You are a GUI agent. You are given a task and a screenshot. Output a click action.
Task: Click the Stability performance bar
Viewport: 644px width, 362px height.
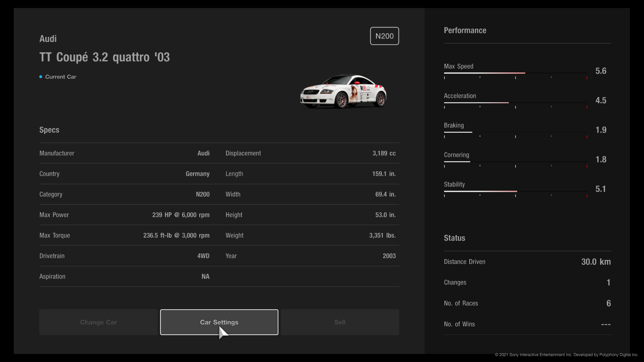click(x=516, y=191)
